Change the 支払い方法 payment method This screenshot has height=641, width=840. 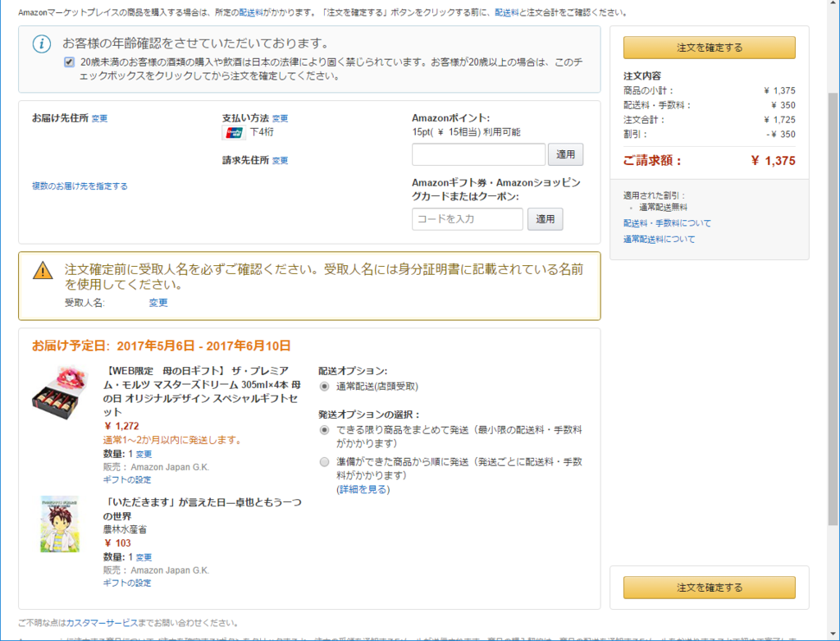click(281, 118)
